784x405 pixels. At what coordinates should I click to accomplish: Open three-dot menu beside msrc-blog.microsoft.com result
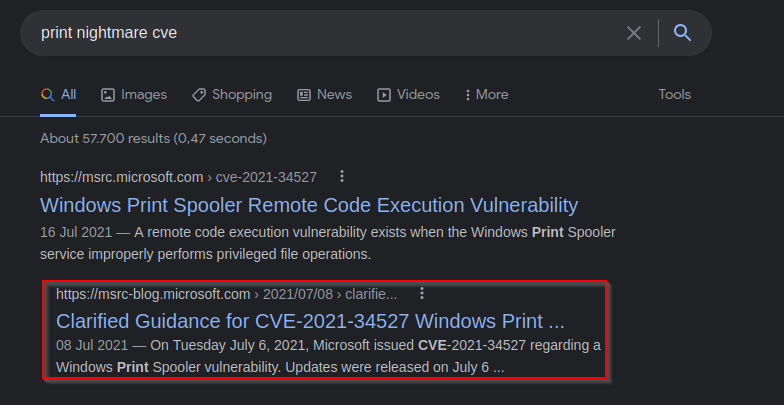422,293
